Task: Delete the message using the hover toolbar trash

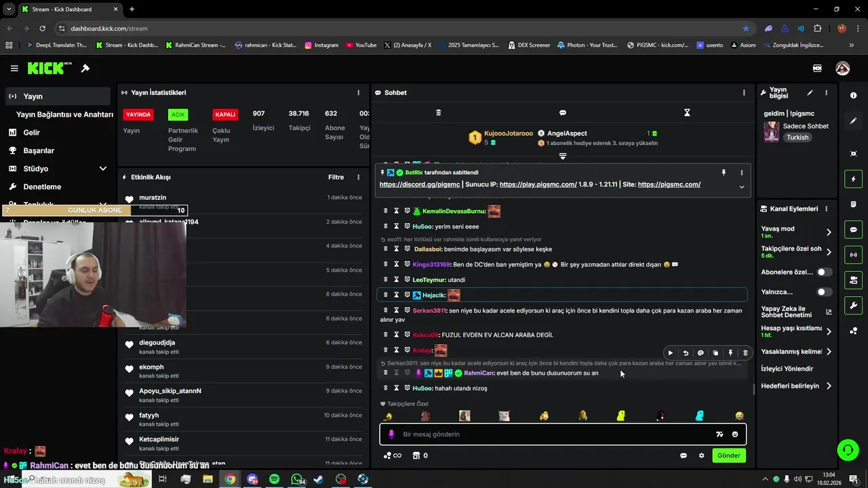Action: pos(745,353)
